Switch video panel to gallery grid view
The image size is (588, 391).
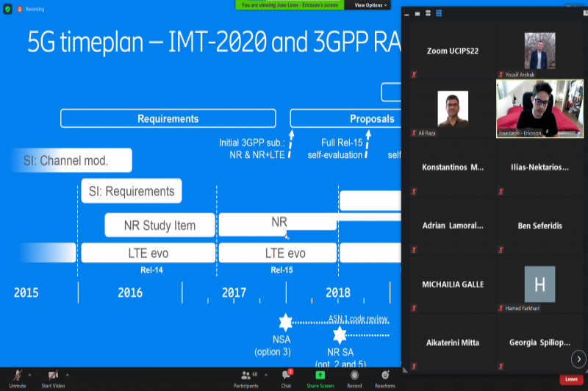coord(439,12)
